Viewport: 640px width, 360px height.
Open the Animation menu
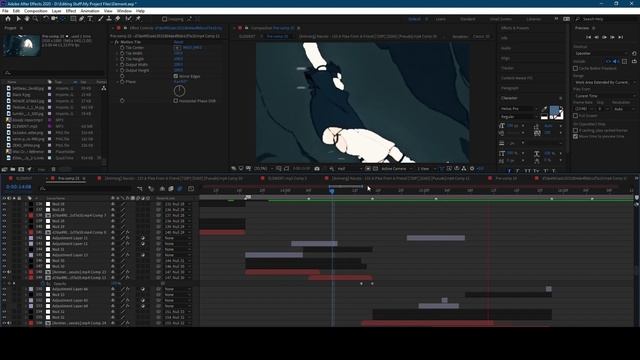tap(90, 11)
